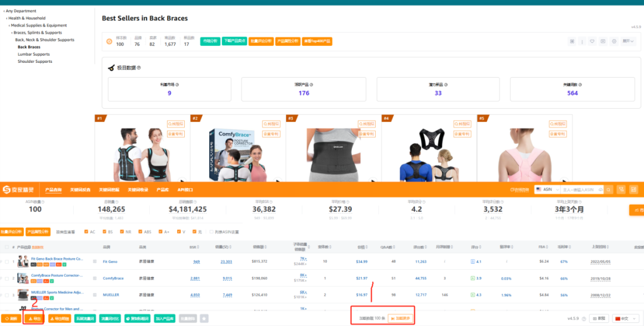
Task: Open the 中文 language dropdown
Action: pyautogui.click(x=625, y=318)
